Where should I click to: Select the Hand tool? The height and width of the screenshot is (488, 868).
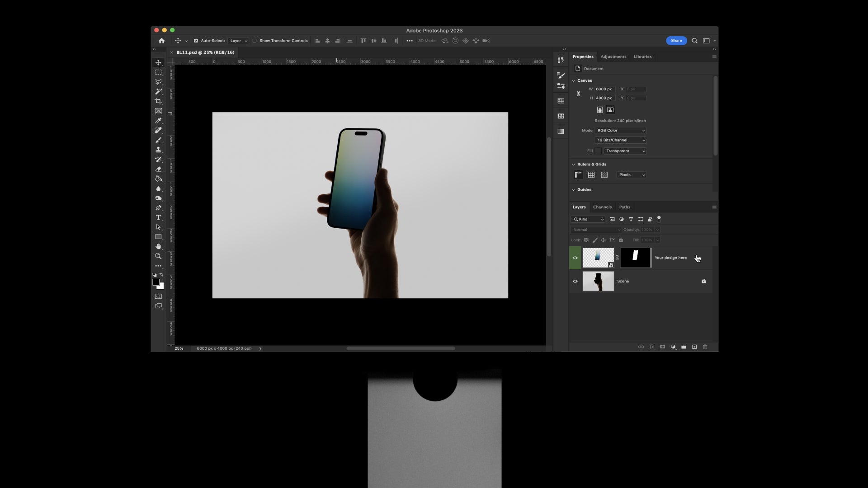(x=158, y=247)
